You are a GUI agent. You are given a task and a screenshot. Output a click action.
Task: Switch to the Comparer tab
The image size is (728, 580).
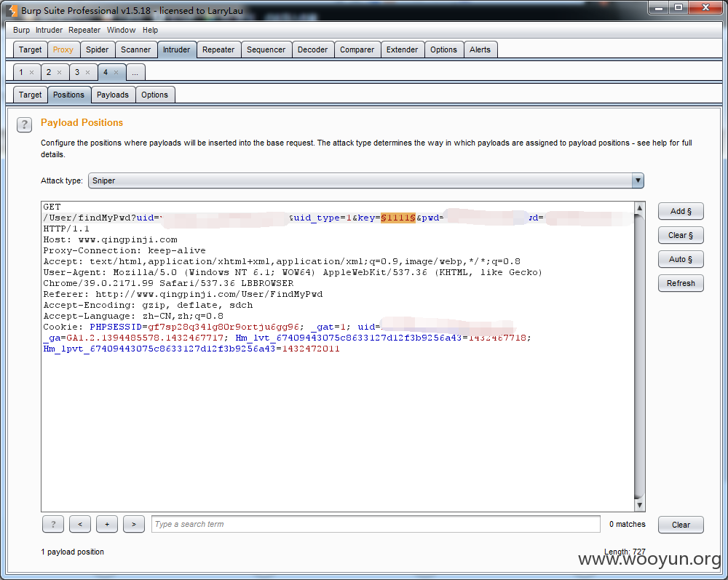[x=357, y=49]
